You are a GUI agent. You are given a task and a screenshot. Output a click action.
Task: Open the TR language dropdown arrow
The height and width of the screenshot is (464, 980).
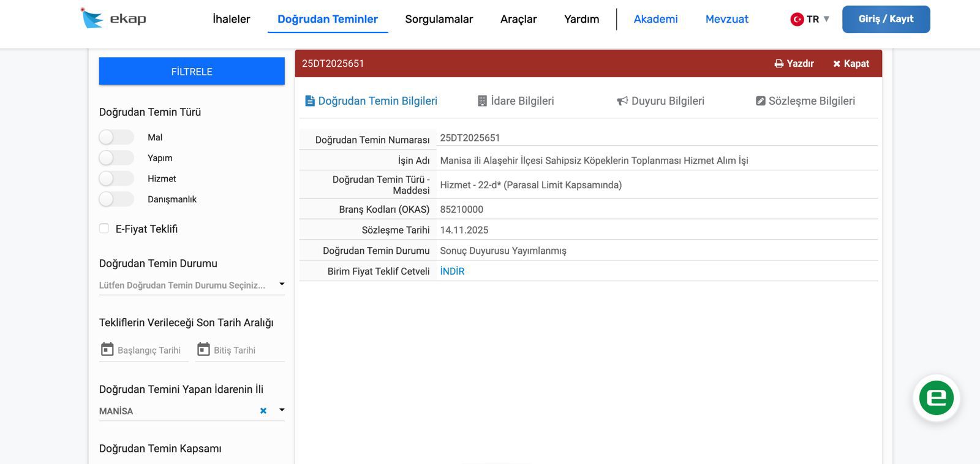(x=826, y=19)
